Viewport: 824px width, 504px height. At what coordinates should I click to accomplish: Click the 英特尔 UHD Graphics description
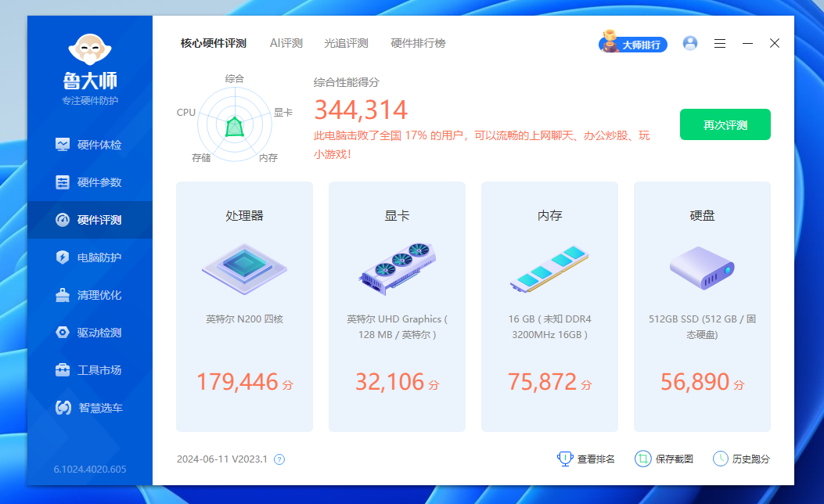point(397,327)
